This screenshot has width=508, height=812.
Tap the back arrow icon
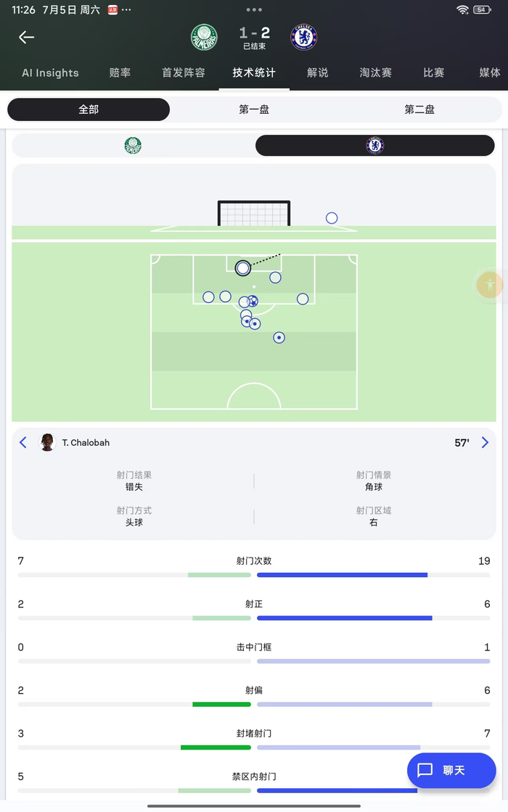point(27,38)
